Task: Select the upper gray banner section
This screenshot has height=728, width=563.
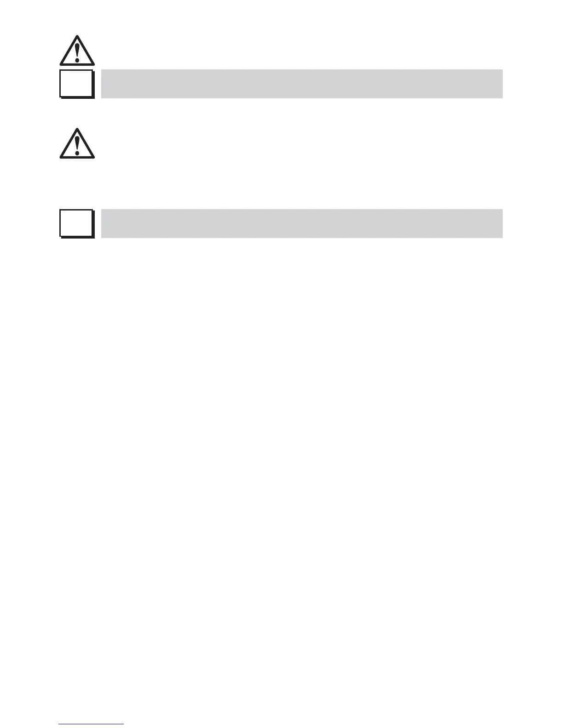Action: coord(302,84)
